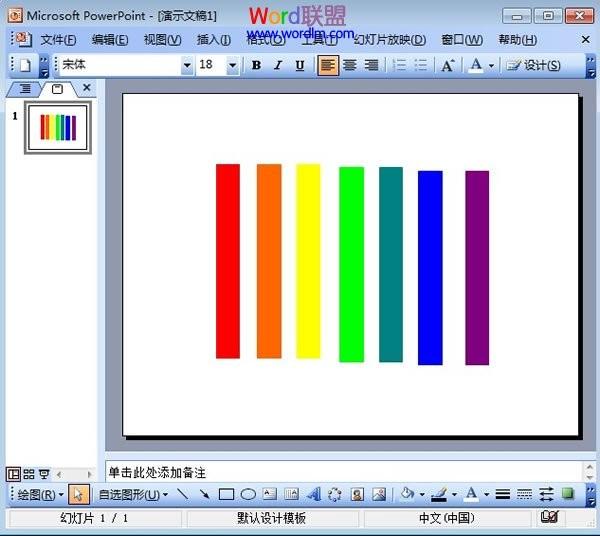Close the slides/outline pane
This screenshot has height=536, width=600.
[x=87, y=88]
